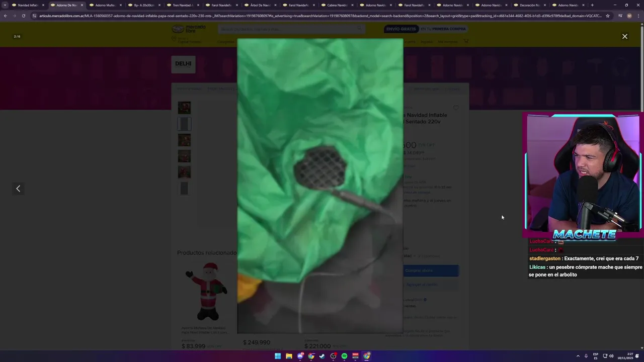Open the volume tray icon

point(611,356)
